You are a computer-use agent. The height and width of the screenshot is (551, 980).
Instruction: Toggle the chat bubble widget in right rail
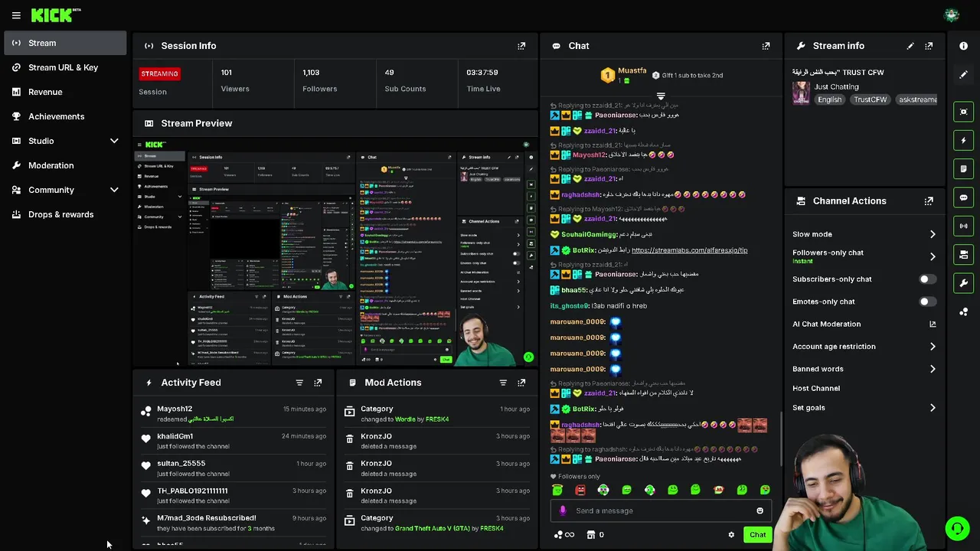(x=964, y=197)
